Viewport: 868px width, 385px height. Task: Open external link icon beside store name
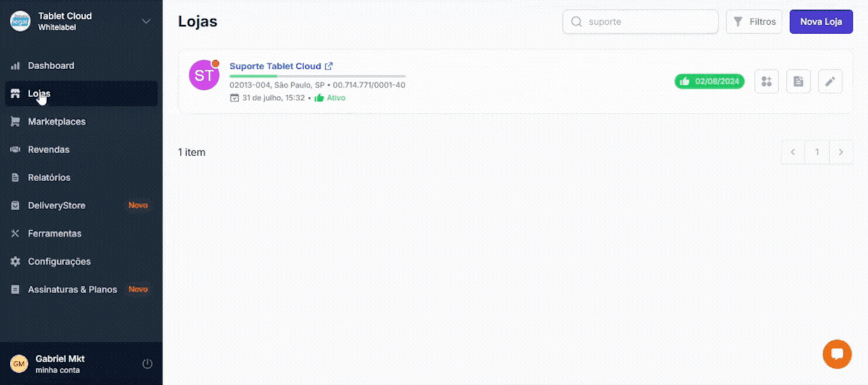329,66
